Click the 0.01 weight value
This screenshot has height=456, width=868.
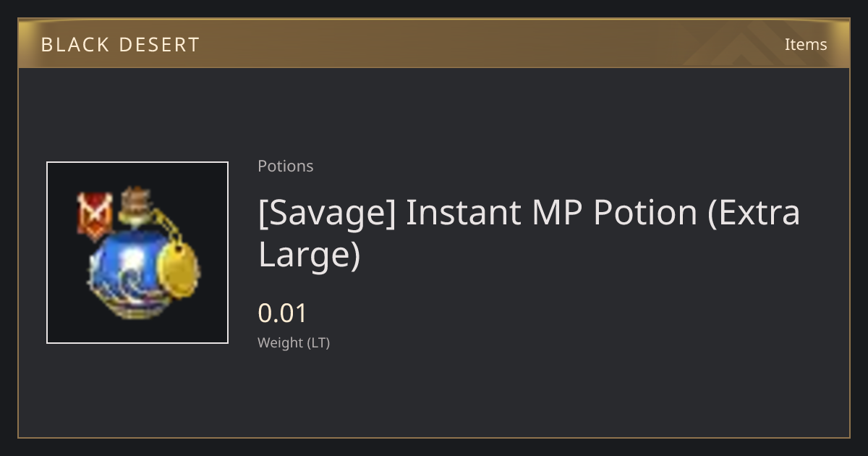click(x=283, y=313)
